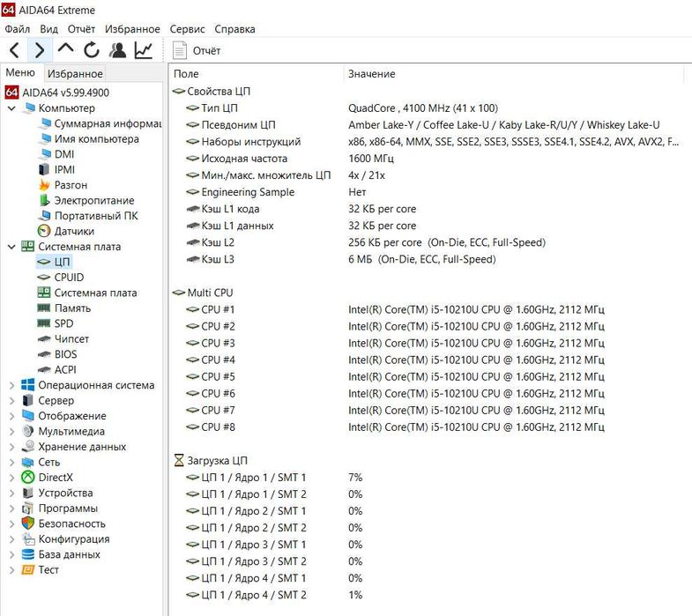Image resolution: width=692 pixels, height=616 pixels.
Task: Select AIDA64 v5.99.4900 root item
Action: (x=57, y=93)
